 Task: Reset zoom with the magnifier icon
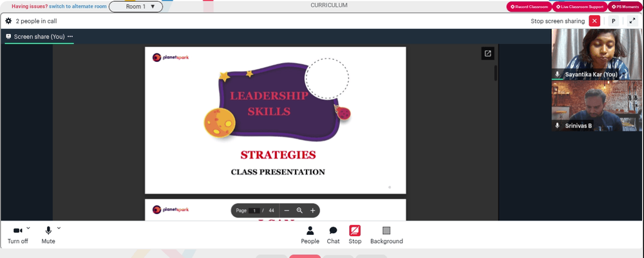point(299,210)
